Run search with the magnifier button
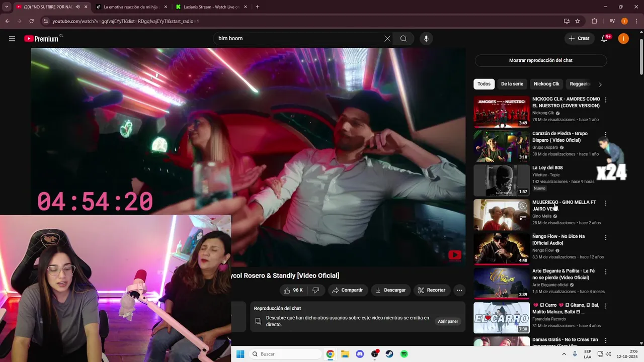Image resolution: width=644 pixels, height=362 pixels. pos(404,39)
